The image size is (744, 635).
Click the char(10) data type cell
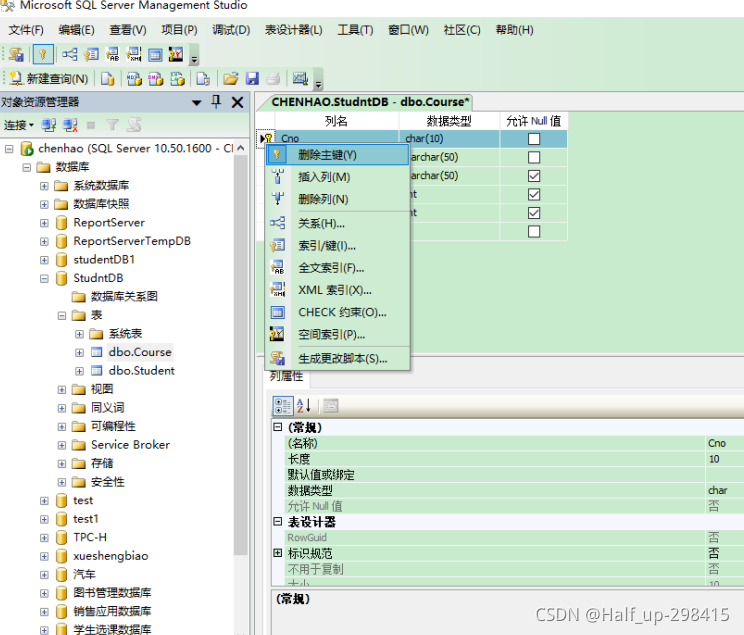pyautogui.click(x=449, y=139)
